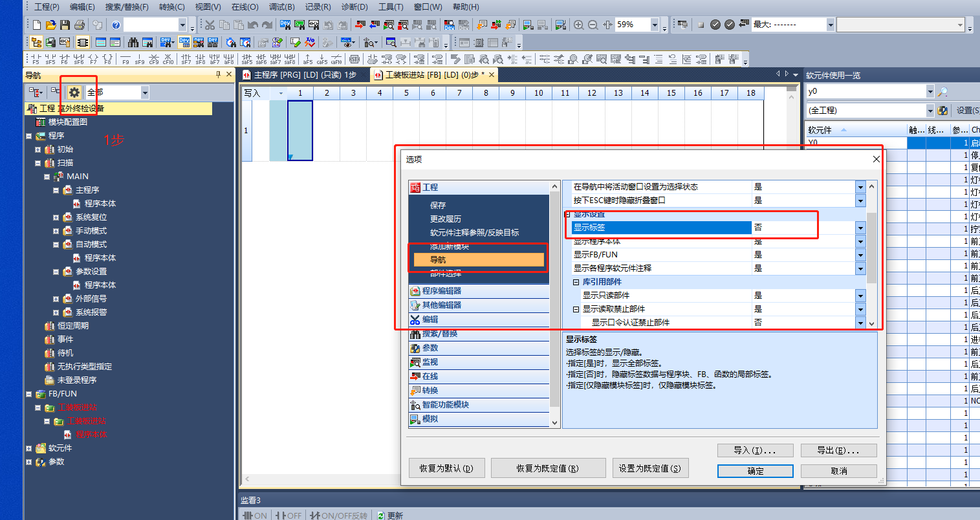Collapse the FB/FUN tree node
The height and width of the screenshot is (520, 980).
[29, 394]
